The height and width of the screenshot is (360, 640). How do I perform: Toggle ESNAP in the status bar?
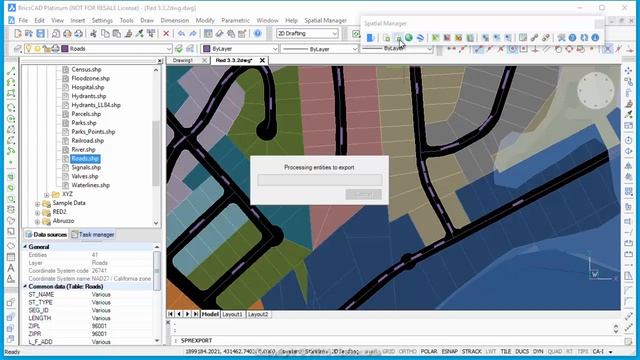point(449,351)
